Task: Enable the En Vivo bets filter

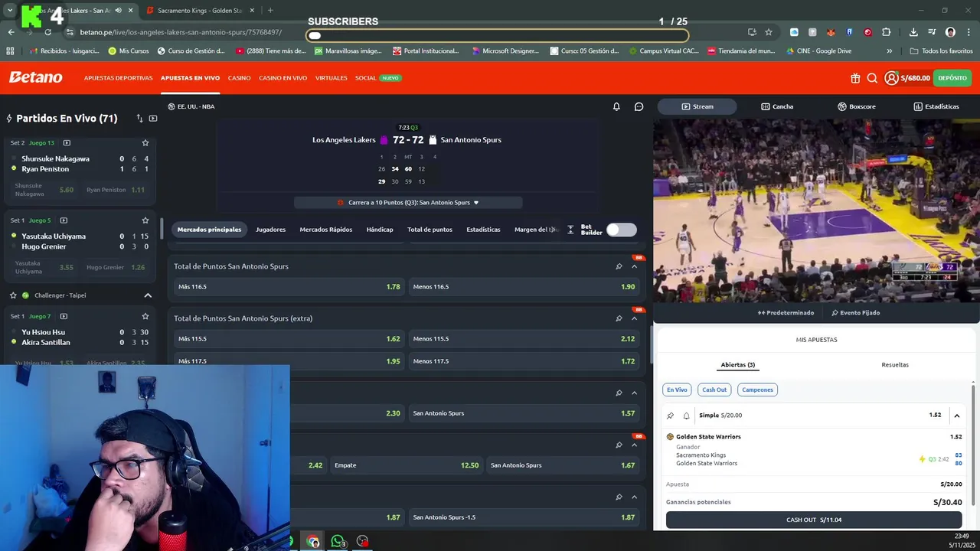Action: [x=677, y=390]
